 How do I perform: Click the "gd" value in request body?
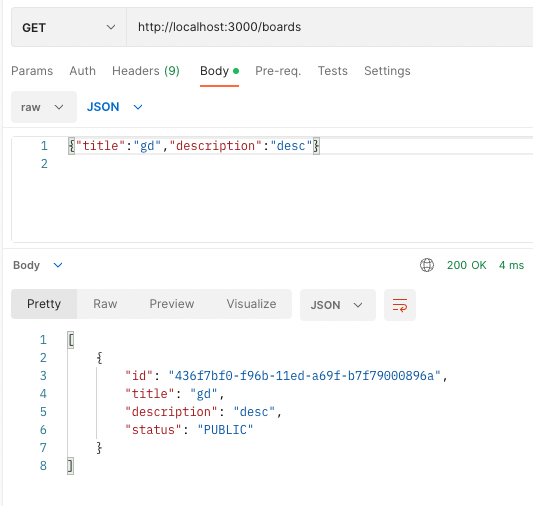click(147, 146)
